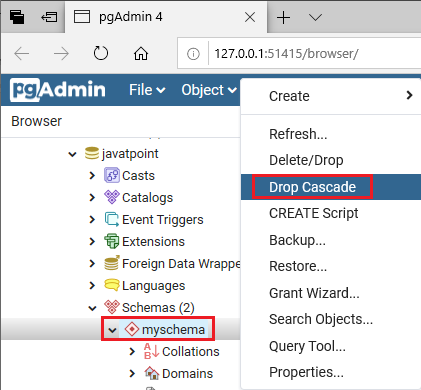Click the Event Triggers node icon
This screenshot has width=421, height=390.
tap(112, 219)
